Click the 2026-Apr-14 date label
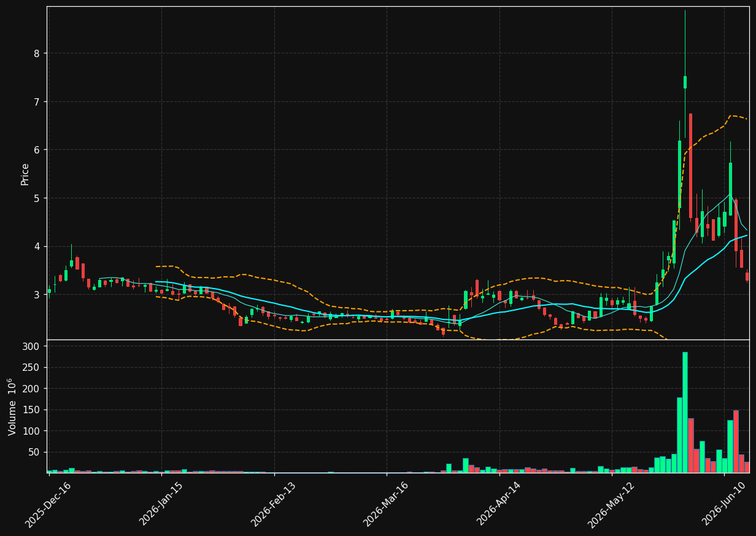 tap(498, 504)
